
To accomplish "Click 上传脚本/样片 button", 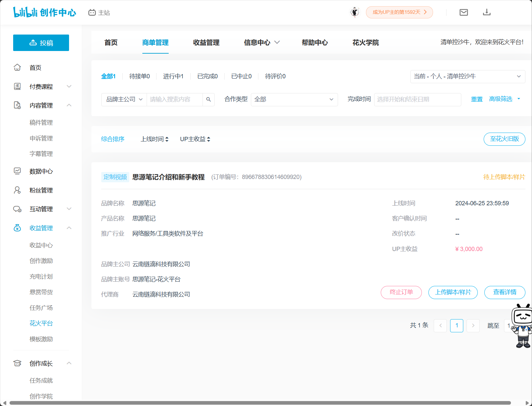I will [453, 292].
